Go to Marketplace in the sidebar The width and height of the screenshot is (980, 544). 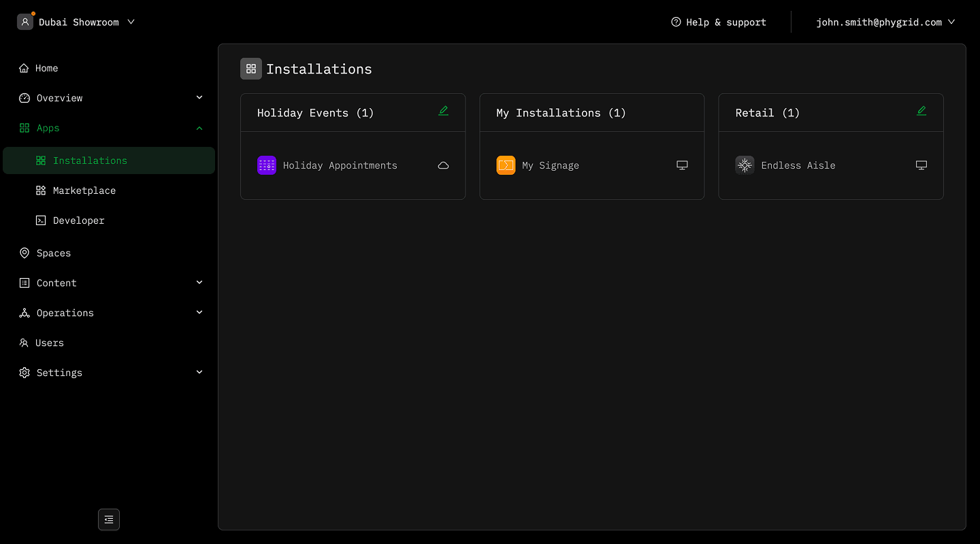pos(84,190)
